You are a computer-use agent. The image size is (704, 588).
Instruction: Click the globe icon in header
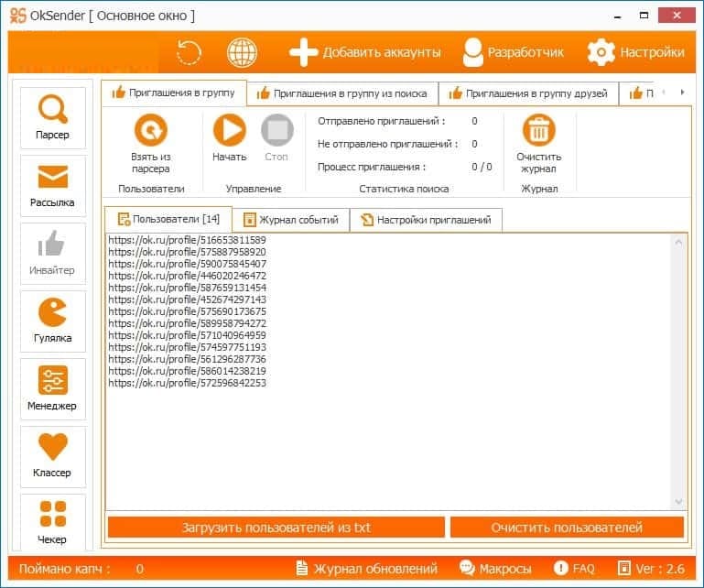click(242, 52)
